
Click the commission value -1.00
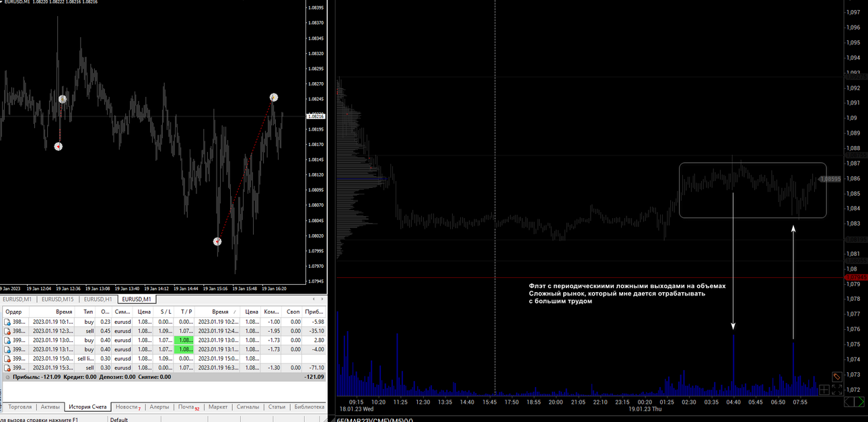coord(273,322)
